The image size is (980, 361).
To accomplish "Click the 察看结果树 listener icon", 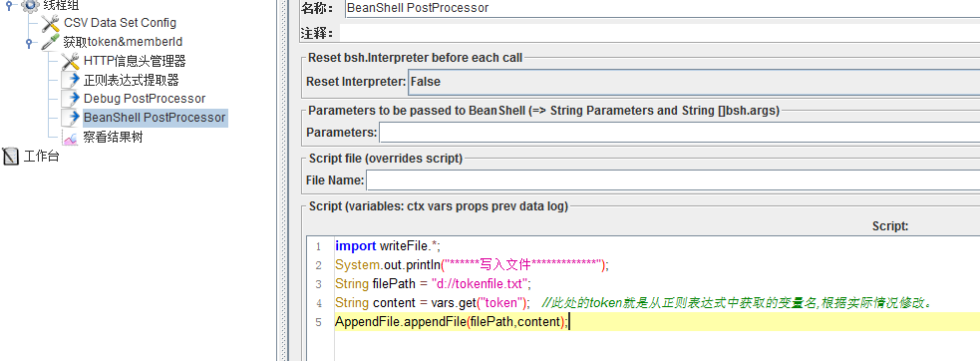I will pyautogui.click(x=70, y=137).
